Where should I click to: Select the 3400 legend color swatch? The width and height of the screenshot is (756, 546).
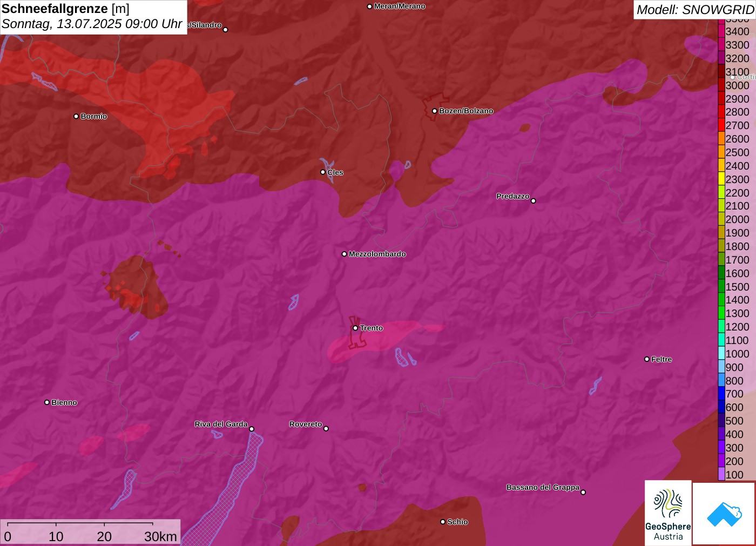pos(721,31)
